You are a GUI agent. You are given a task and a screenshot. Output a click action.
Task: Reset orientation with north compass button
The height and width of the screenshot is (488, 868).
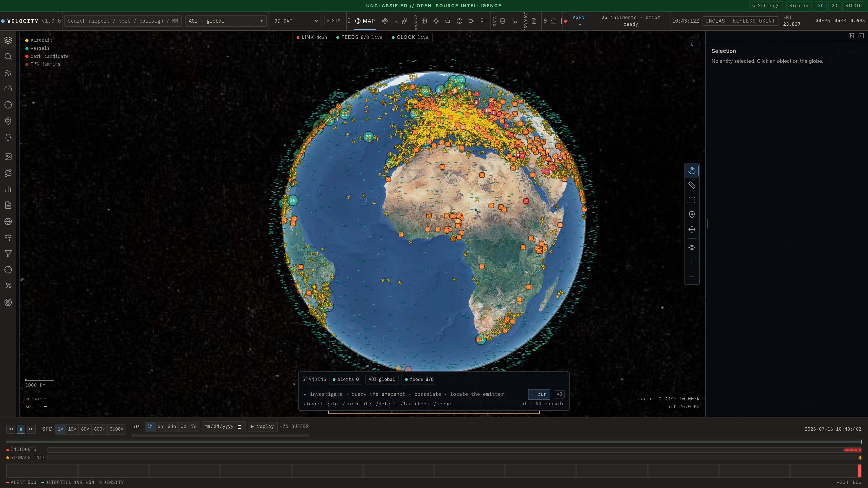click(692, 45)
